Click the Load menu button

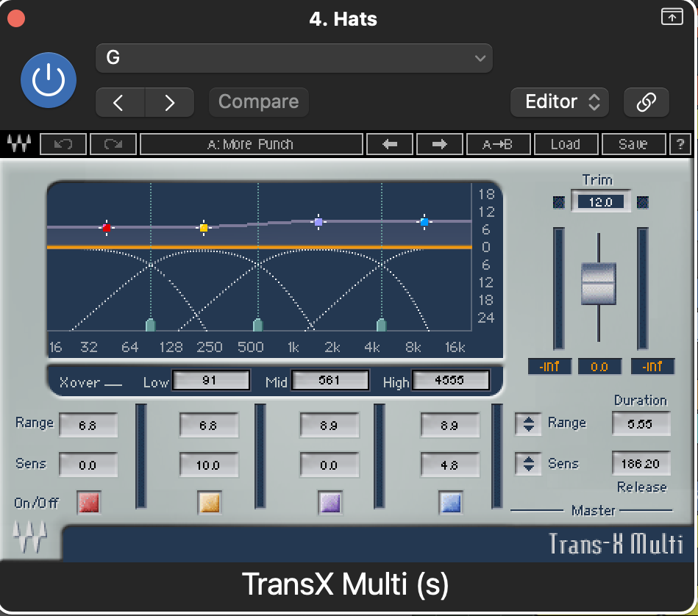click(x=565, y=144)
